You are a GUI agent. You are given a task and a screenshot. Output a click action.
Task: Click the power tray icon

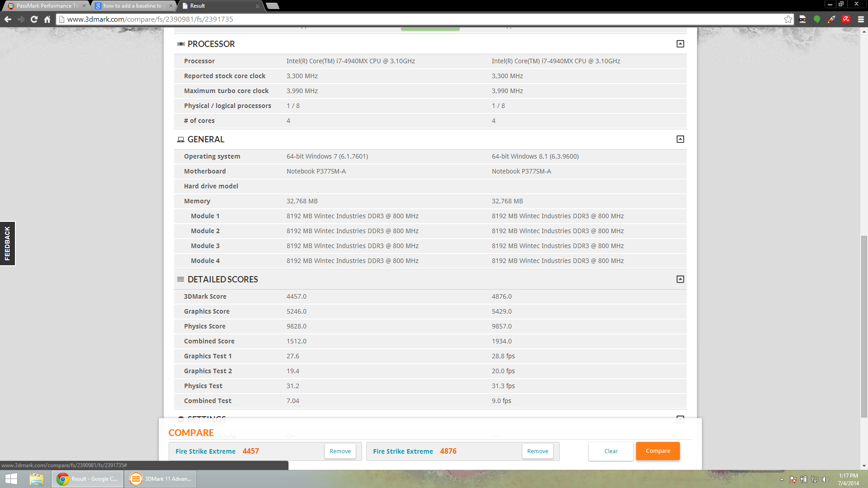point(803,480)
